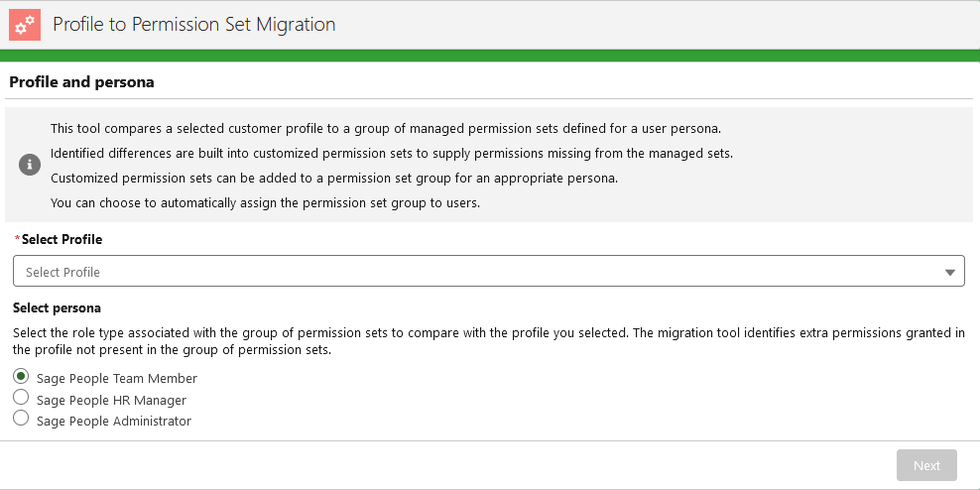980x490 pixels.
Task: Click the Select persona heading
Action: 57,307
